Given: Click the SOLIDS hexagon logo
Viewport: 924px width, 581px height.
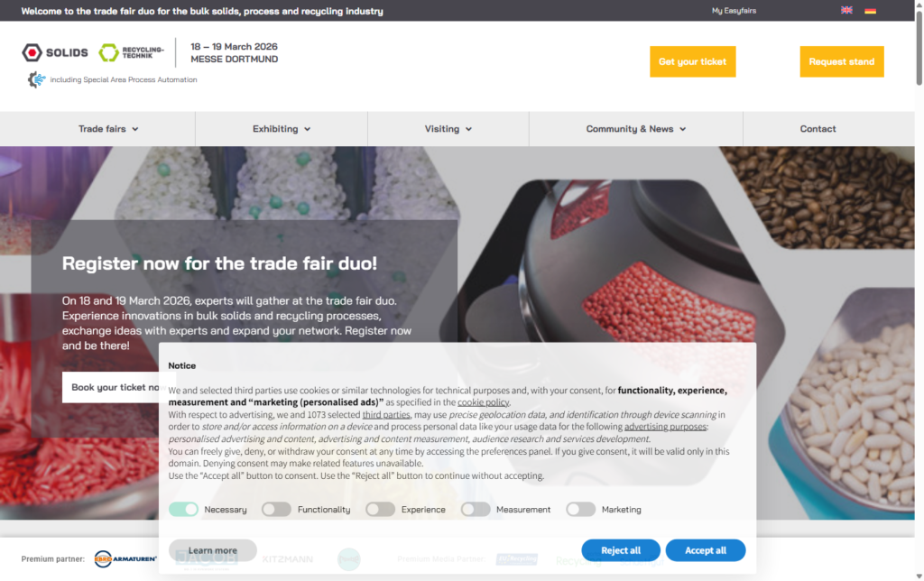Looking at the screenshot, I should (55, 52).
